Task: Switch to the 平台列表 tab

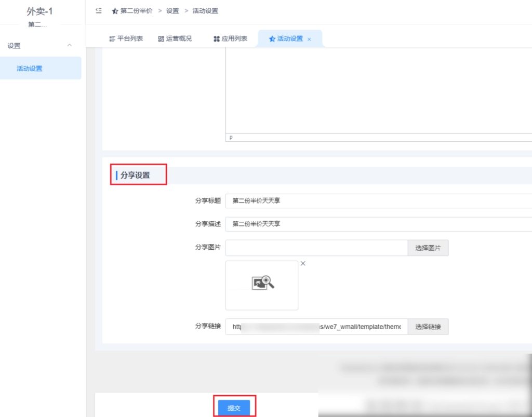Action: point(126,38)
